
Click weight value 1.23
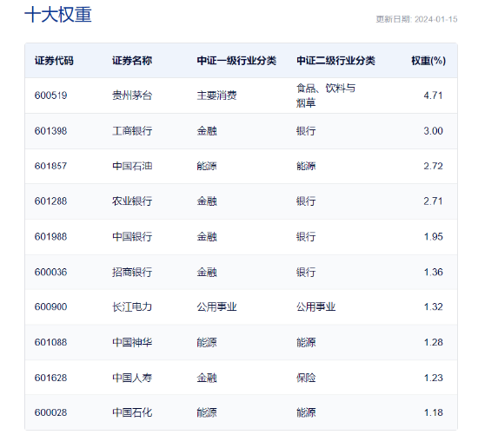(x=433, y=378)
